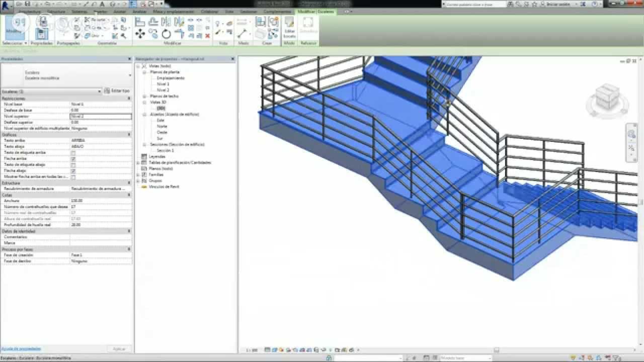Select Sección 1 in project browser

coord(165,151)
